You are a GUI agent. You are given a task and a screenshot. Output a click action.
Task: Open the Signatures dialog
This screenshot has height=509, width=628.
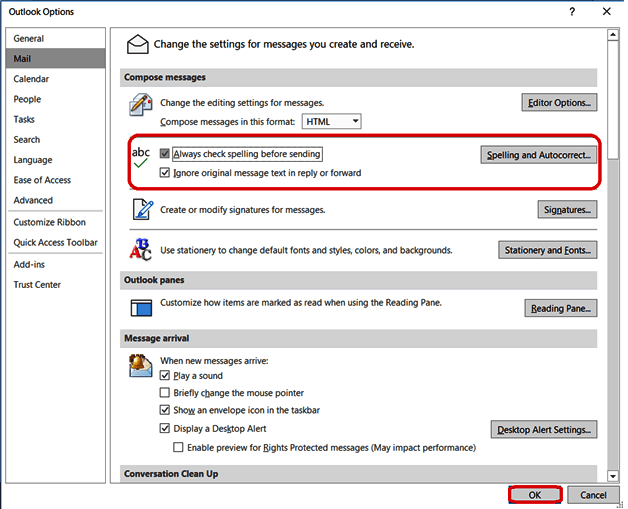pyautogui.click(x=567, y=209)
